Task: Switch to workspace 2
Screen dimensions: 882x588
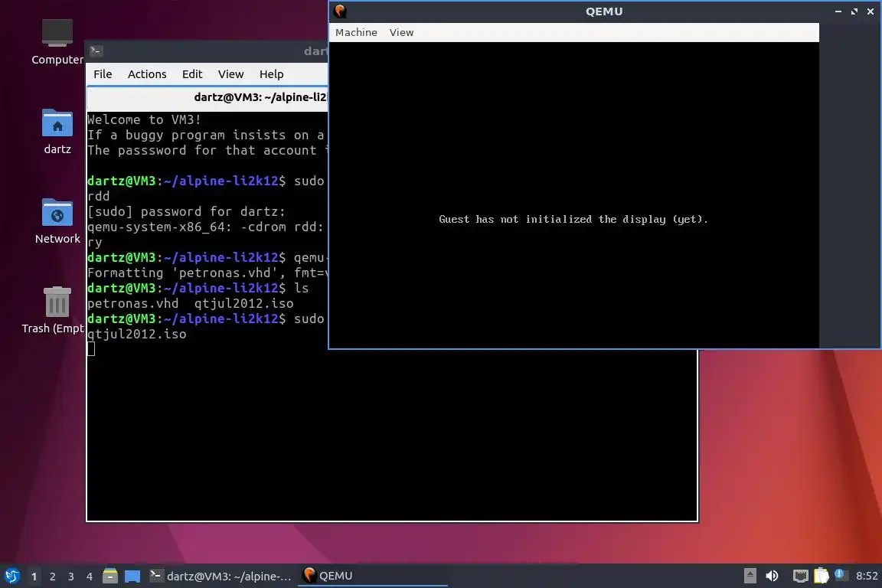Action: tap(52, 577)
